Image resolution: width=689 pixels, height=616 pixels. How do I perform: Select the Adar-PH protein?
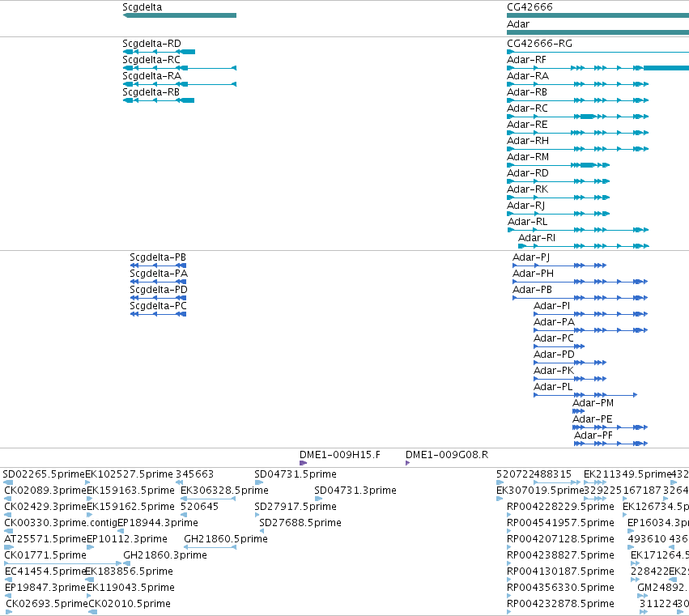(x=580, y=282)
